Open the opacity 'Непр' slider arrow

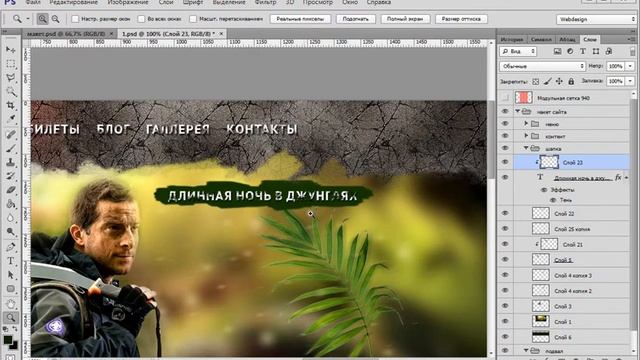(x=630, y=66)
